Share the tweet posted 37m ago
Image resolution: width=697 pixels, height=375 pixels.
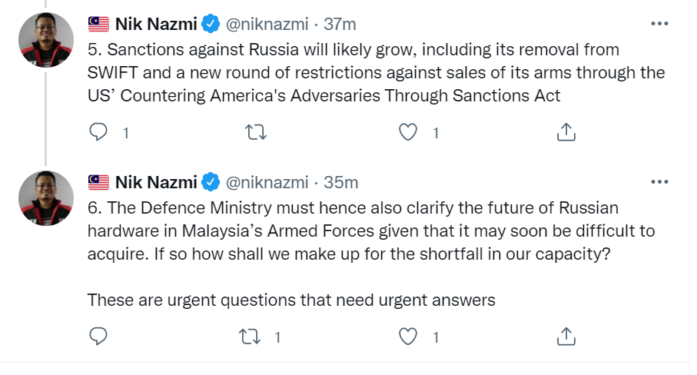pyautogui.click(x=566, y=132)
